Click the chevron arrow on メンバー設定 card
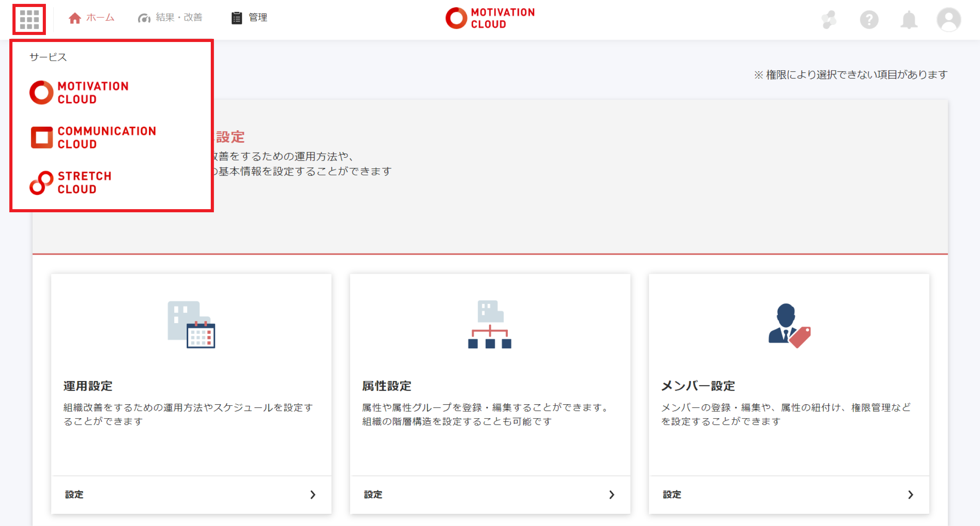The image size is (980, 526). point(910,495)
